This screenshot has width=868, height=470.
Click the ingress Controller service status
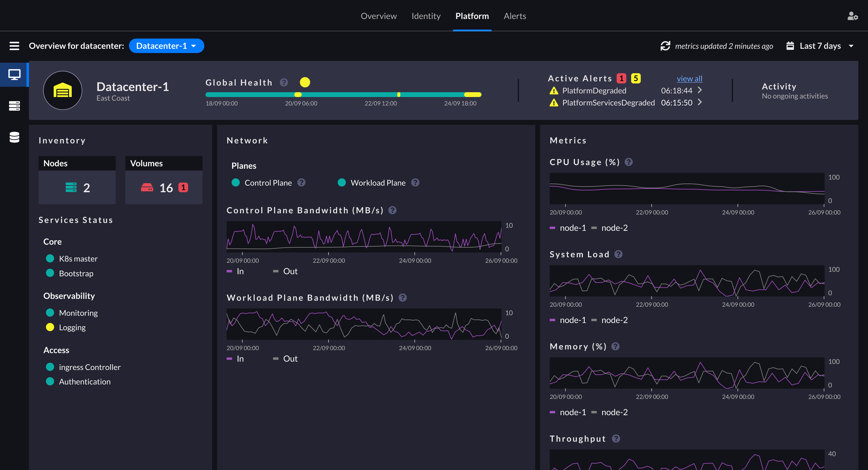pyautogui.click(x=83, y=367)
